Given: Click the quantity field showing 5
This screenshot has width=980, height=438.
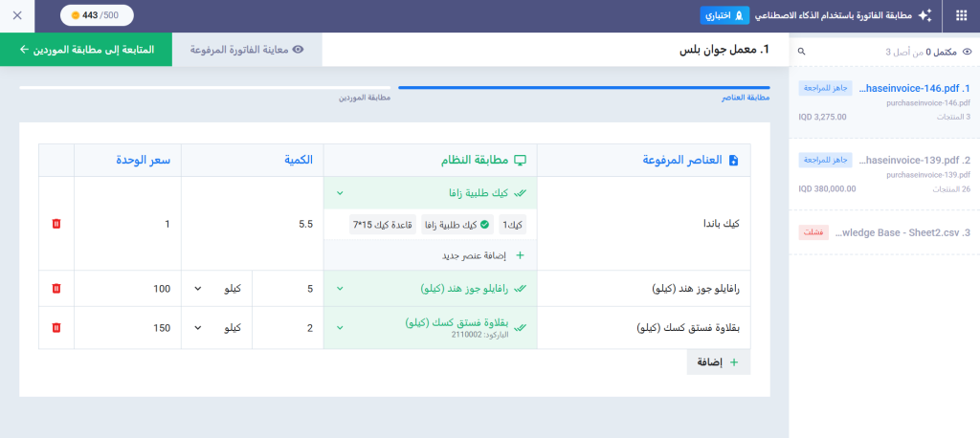Looking at the screenshot, I should pyautogui.click(x=287, y=288).
